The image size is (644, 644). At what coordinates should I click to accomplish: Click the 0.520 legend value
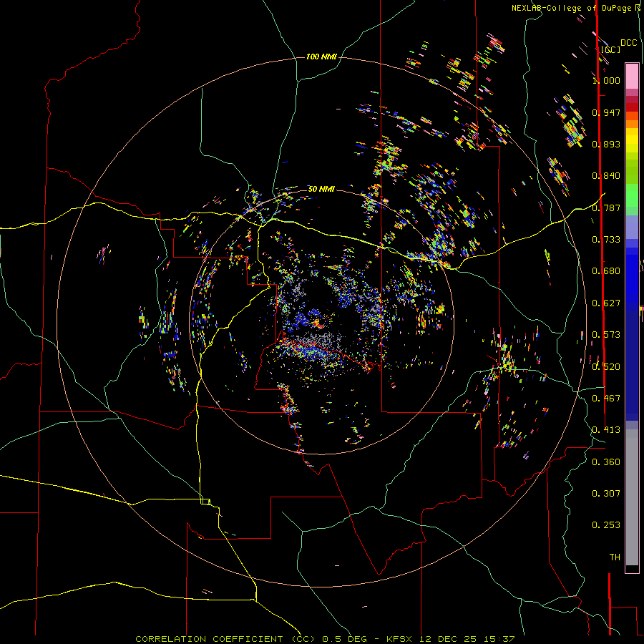(x=606, y=366)
